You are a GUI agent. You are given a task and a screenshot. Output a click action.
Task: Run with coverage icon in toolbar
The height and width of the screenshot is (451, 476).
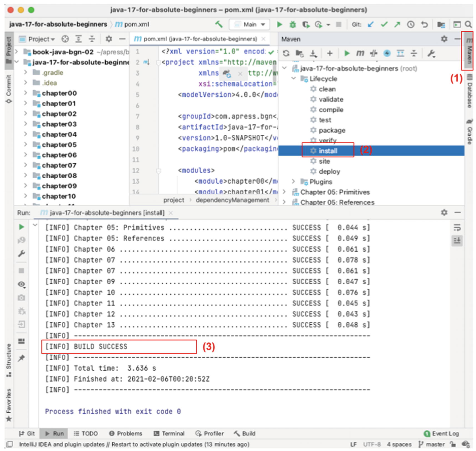(x=306, y=25)
